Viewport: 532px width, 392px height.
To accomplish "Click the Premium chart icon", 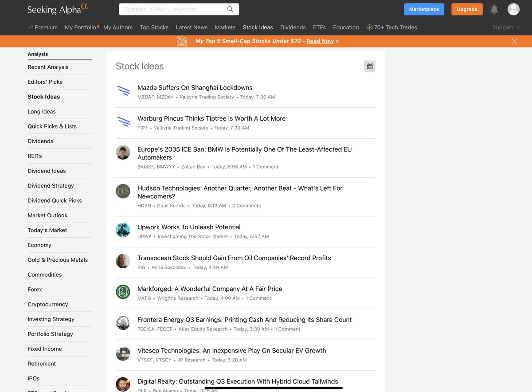I will [30, 27].
